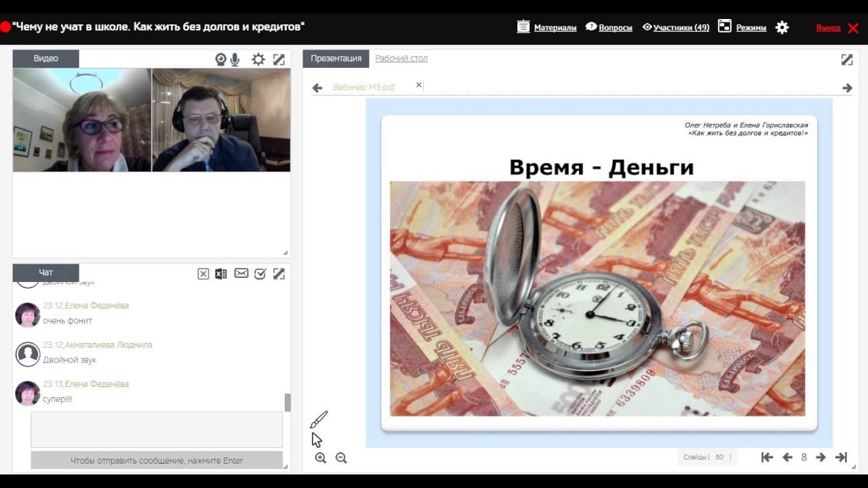
Task: Open global settings gear in top bar
Action: click(782, 27)
